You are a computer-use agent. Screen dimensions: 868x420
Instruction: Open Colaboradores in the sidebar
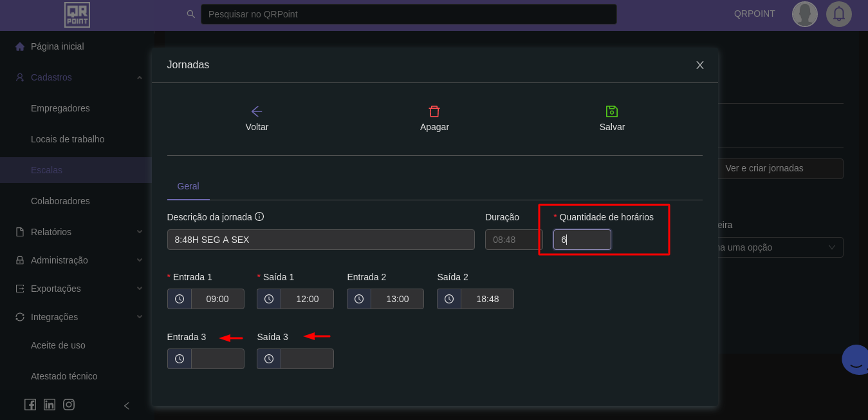click(x=60, y=201)
